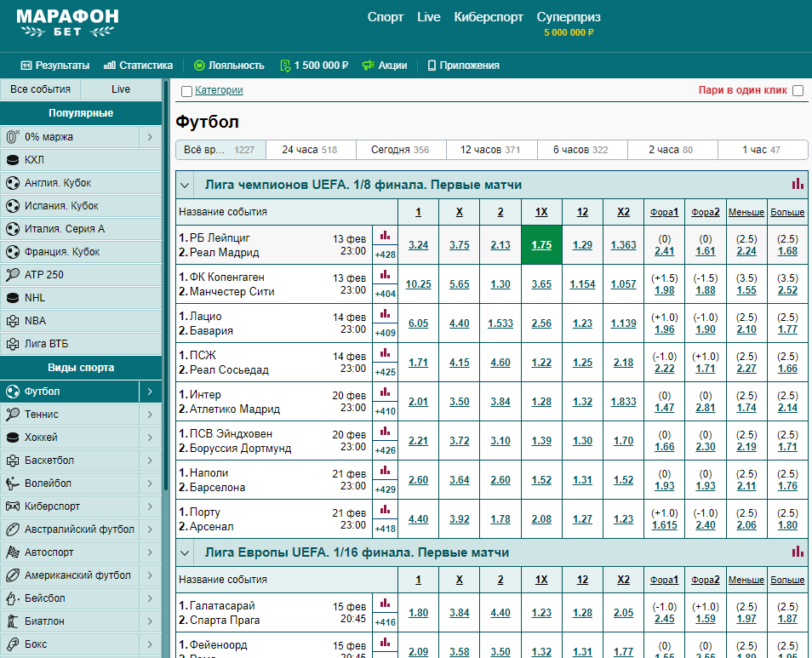The height and width of the screenshot is (658, 812).
Task: Open Американский футбол in sidebar
Action: (70, 575)
